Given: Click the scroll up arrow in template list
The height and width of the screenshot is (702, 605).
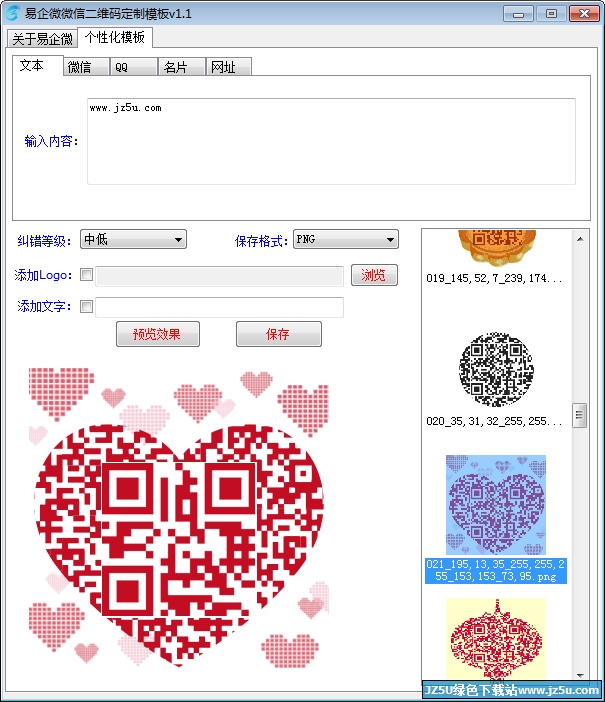Looking at the screenshot, I should pos(580,239).
